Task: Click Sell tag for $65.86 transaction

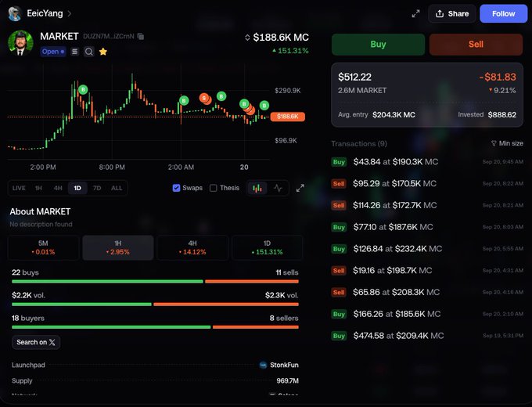Action: pos(339,292)
